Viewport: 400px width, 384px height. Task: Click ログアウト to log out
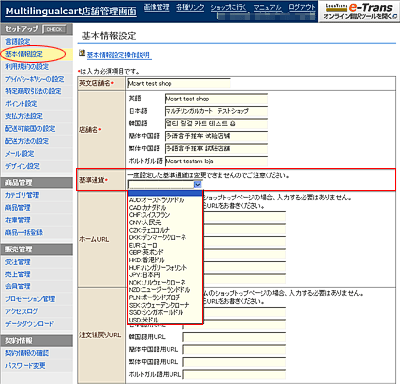click(302, 7)
